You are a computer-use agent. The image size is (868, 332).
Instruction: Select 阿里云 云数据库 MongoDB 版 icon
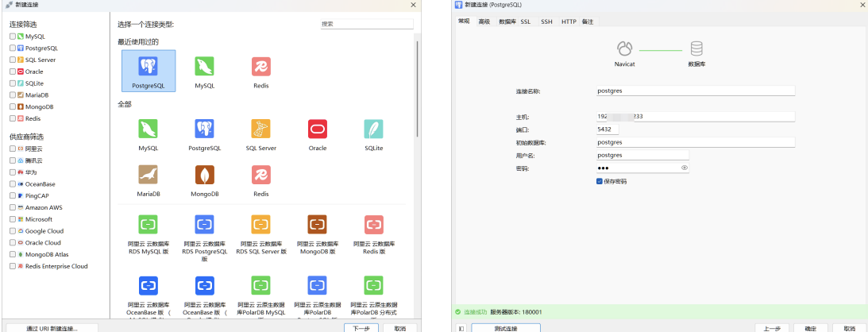pos(317,224)
